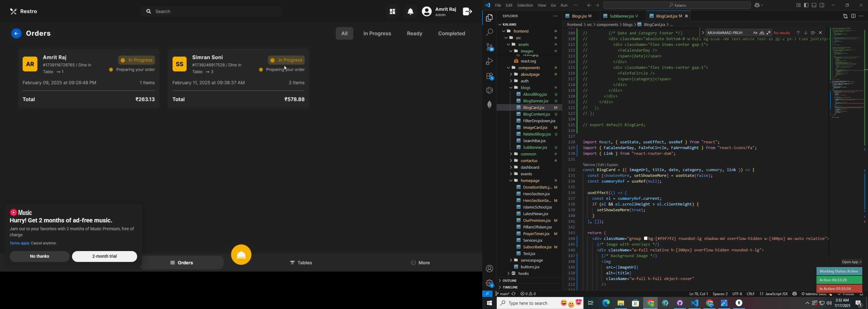Collapse the components folder
Image resolution: width=868 pixels, height=309 pixels.
[x=529, y=68]
